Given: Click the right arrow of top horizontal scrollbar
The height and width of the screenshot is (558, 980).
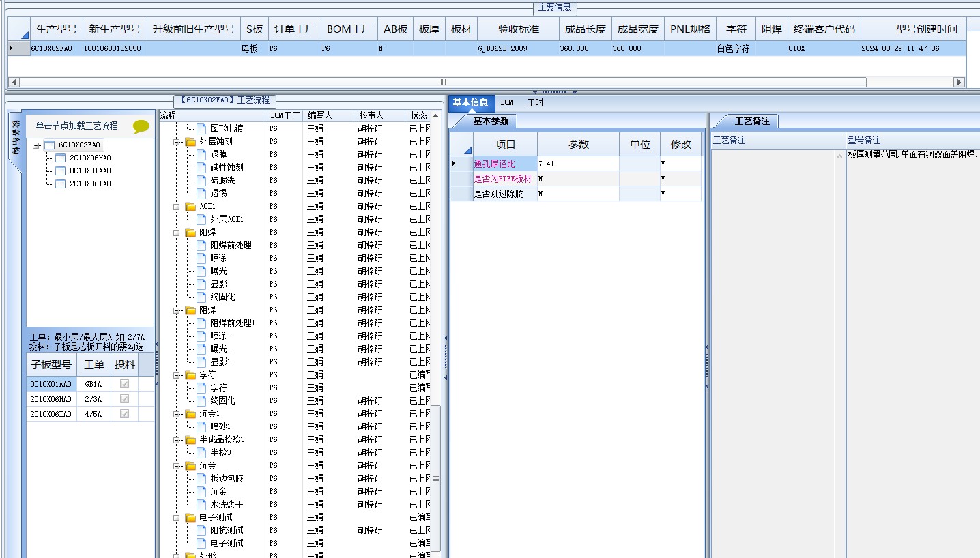Looking at the screenshot, I should coord(959,82).
